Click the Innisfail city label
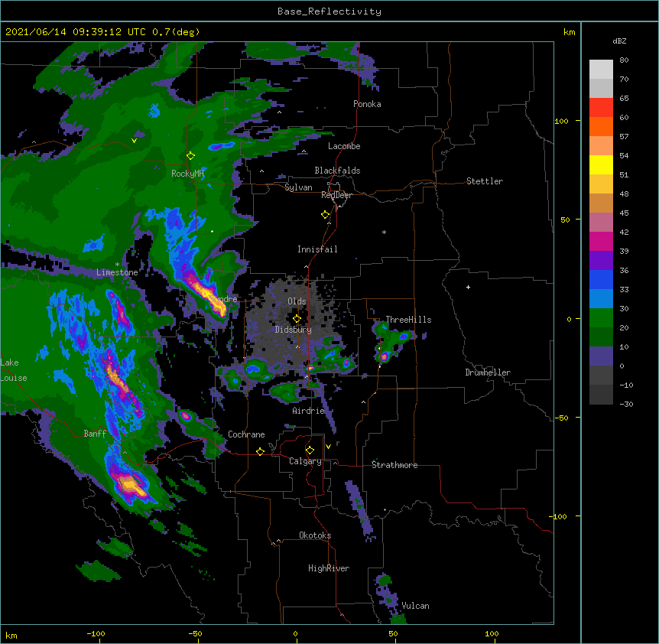This screenshot has width=659, height=644. [x=317, y=249]
